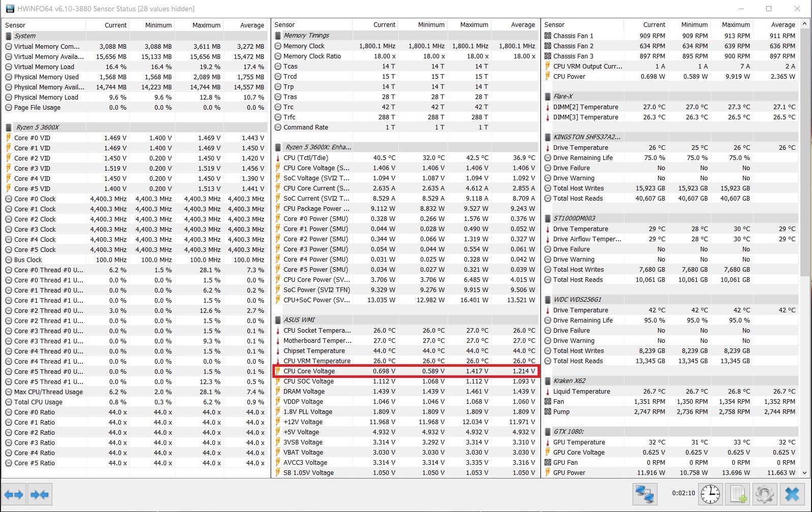Click fan icon beside Chassis Fan 1
This screenshot has height=512, width=812.
pos(548,36)
